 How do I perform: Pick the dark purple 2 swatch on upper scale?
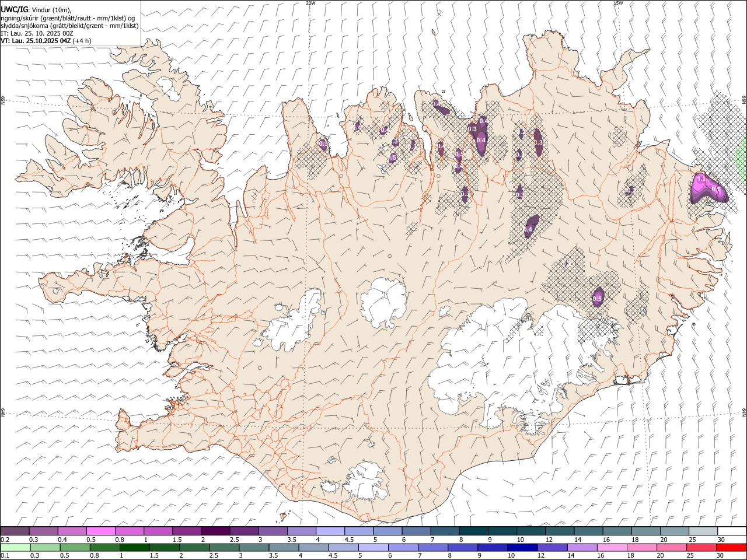pyautogui.click(x=215, y=531)
